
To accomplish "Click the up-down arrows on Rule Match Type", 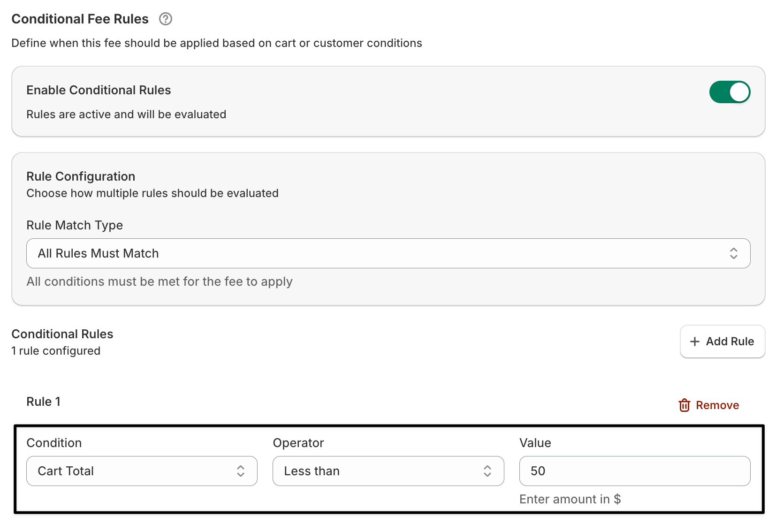I will 733,253.
